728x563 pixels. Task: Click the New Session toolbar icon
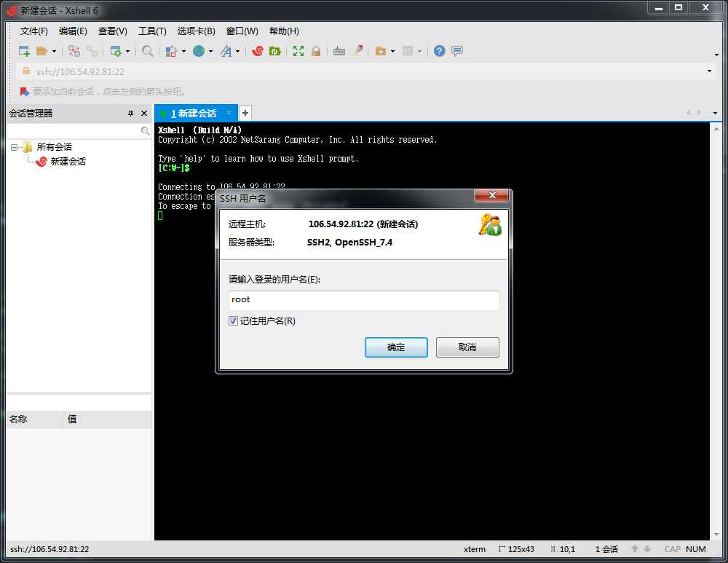point(24,51)
